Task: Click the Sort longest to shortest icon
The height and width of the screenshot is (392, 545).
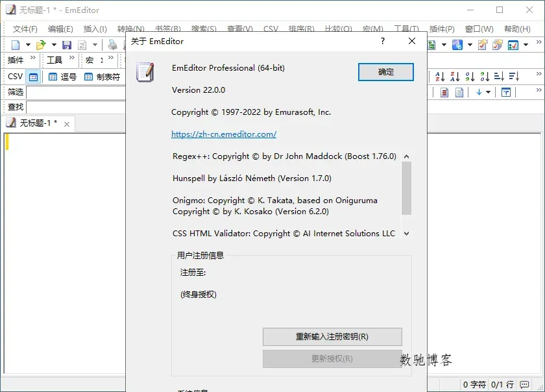Action: click(x=514, y=76)
